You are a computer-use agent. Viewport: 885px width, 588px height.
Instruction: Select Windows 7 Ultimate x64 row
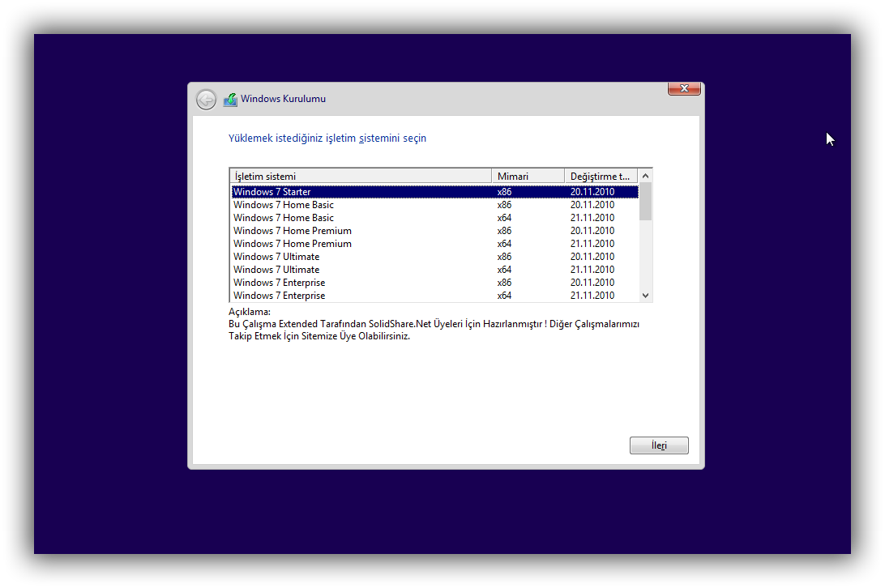[434, 270]
